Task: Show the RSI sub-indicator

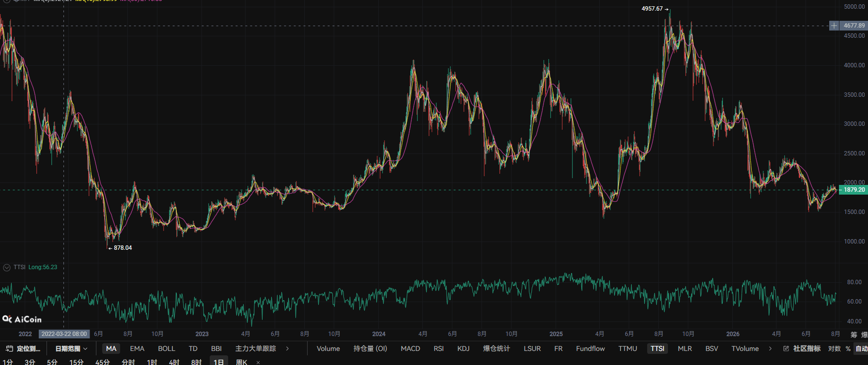Action: coord(439,349)
